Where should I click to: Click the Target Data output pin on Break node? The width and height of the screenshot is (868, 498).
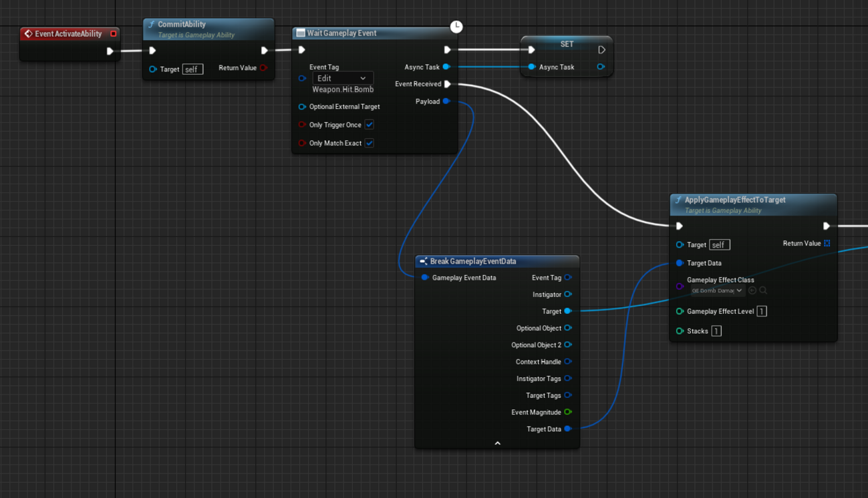pyautogui.click(x=568, y=429)
